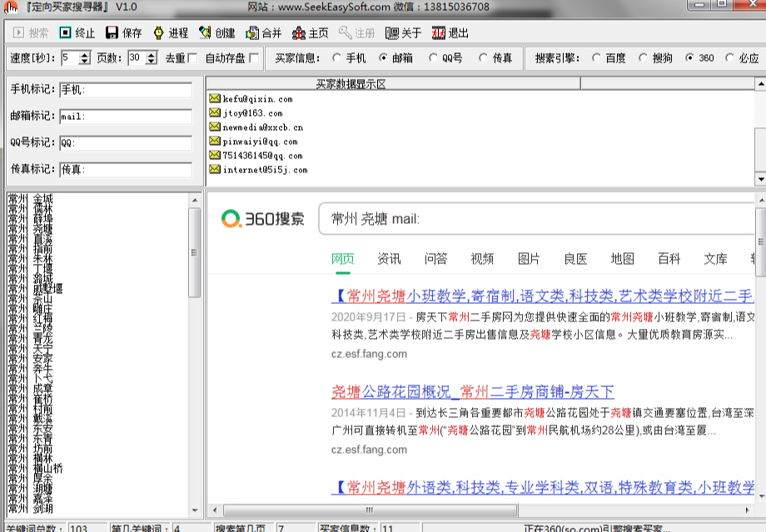Tick the 自动存盘 auto-save checkbox

[254, 58]
